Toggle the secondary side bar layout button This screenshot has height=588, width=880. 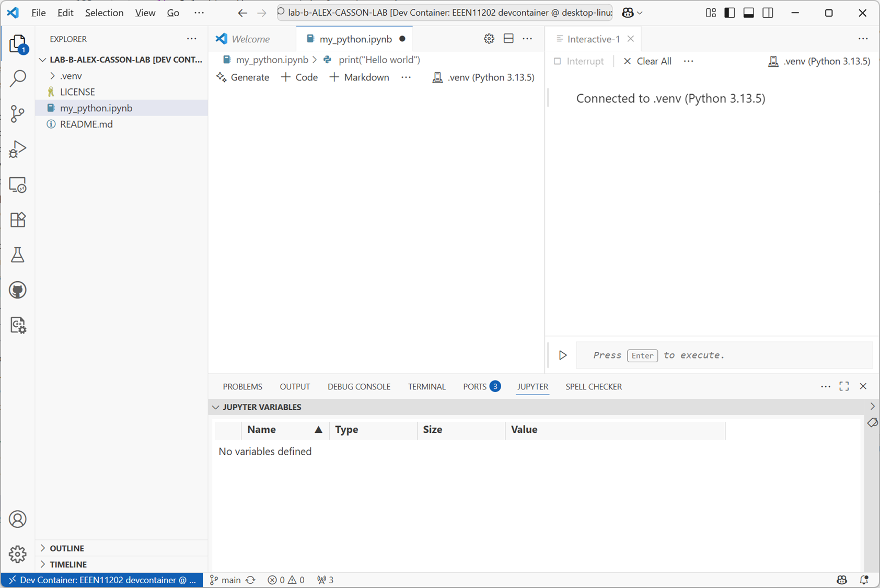coord(768,13)
